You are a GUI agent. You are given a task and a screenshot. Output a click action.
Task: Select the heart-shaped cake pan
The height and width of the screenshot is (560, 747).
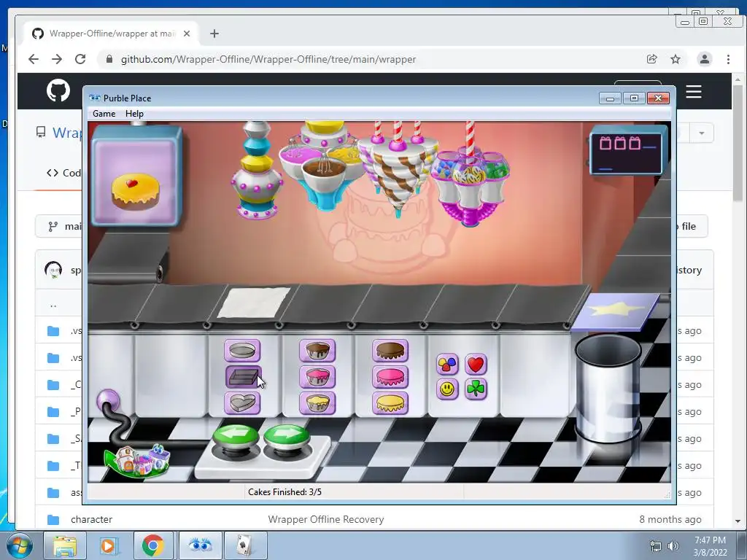[242, 403]
